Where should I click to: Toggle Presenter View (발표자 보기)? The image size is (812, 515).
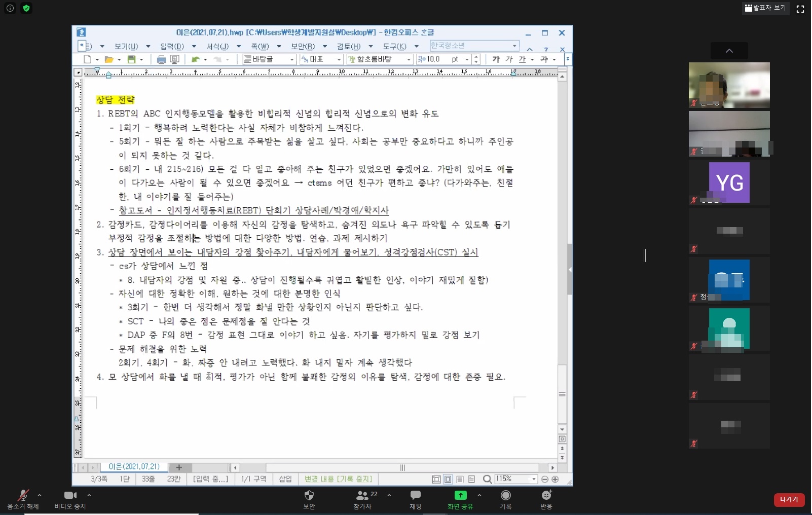(765, 8)
